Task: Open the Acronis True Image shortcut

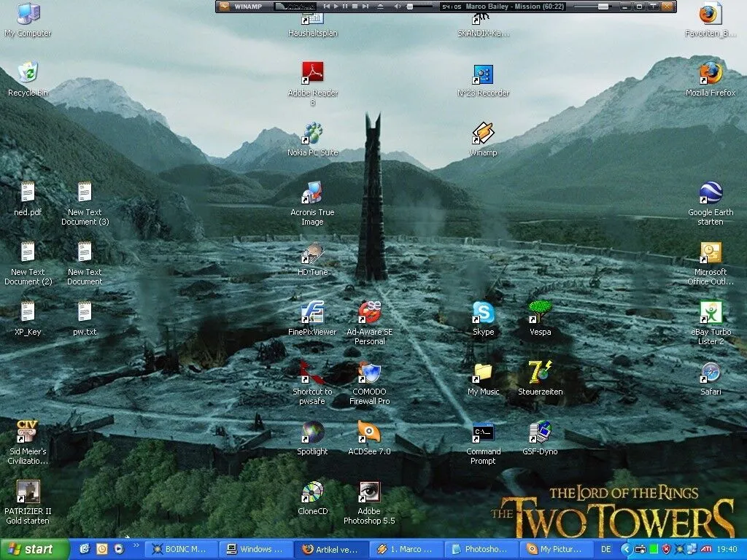Action: (x=312, y=193)
